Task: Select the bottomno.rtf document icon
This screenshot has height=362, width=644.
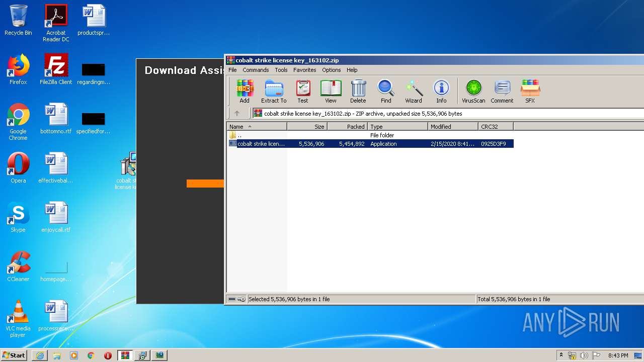Action: click(x=56, y=119)
